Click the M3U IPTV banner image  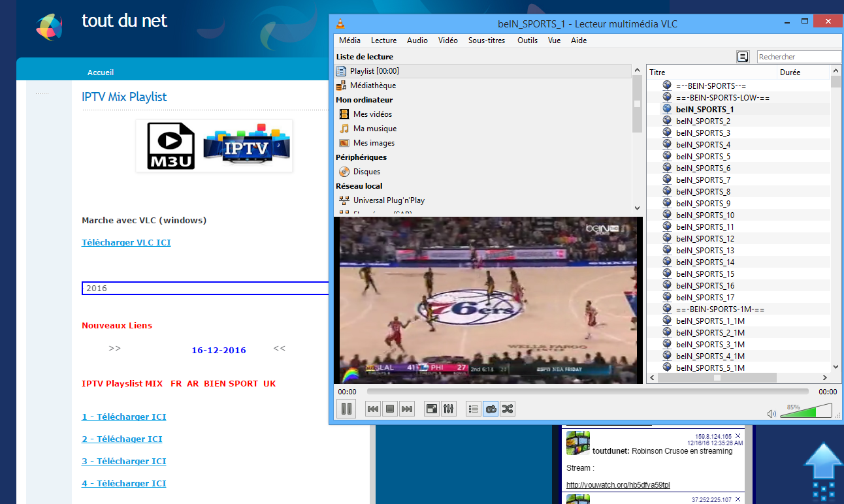[214, 146]
